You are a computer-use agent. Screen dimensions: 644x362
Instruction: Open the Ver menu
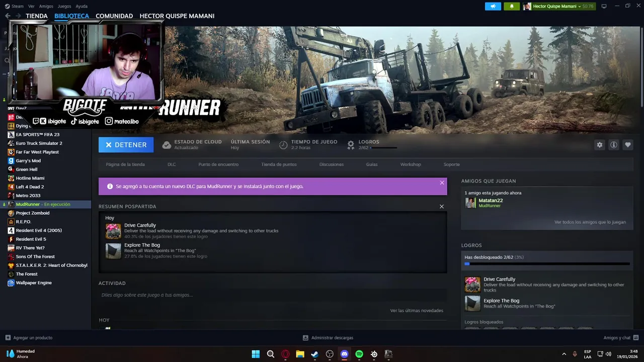point(31,6)
